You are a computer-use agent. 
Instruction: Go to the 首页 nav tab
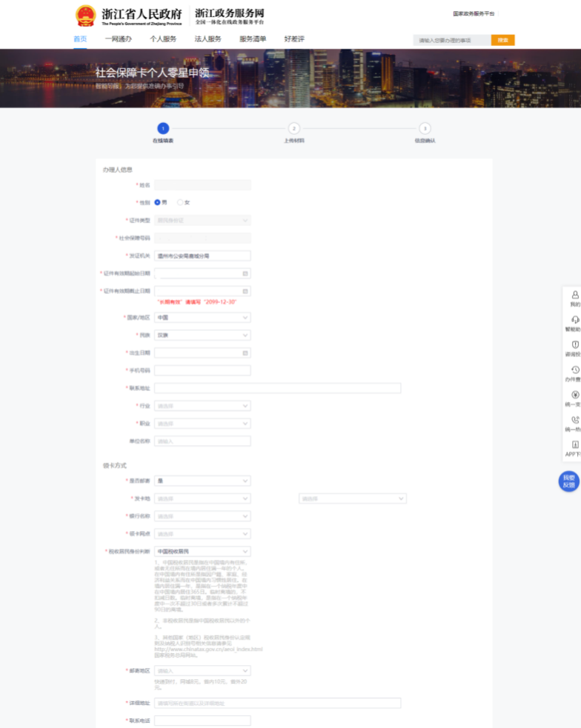[x=80, y=39]
